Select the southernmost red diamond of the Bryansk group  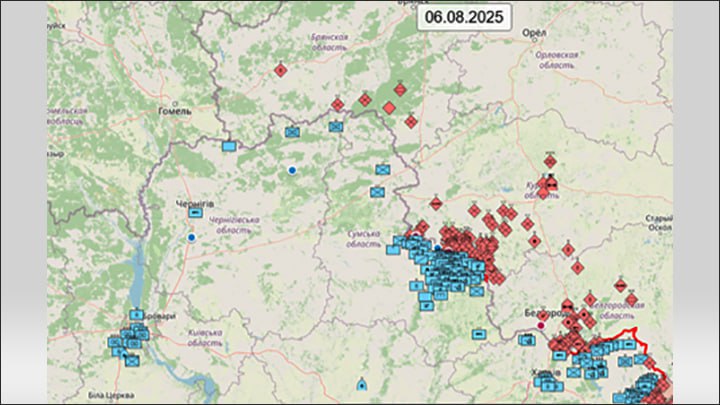(x=411, y=122)
